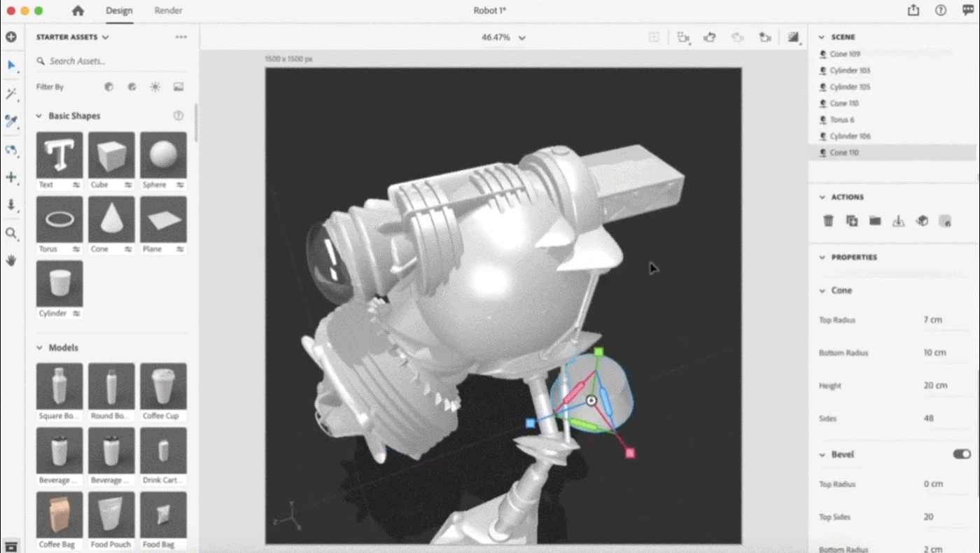Choose the Orbit camera tool
980x553 pixels.
click(x=11, y=150)
